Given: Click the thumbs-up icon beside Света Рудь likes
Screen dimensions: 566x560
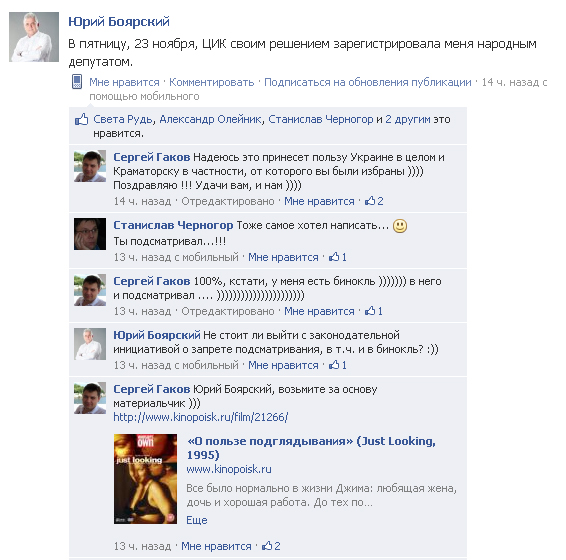Looking at the screenshot, I should coord(81,119).
